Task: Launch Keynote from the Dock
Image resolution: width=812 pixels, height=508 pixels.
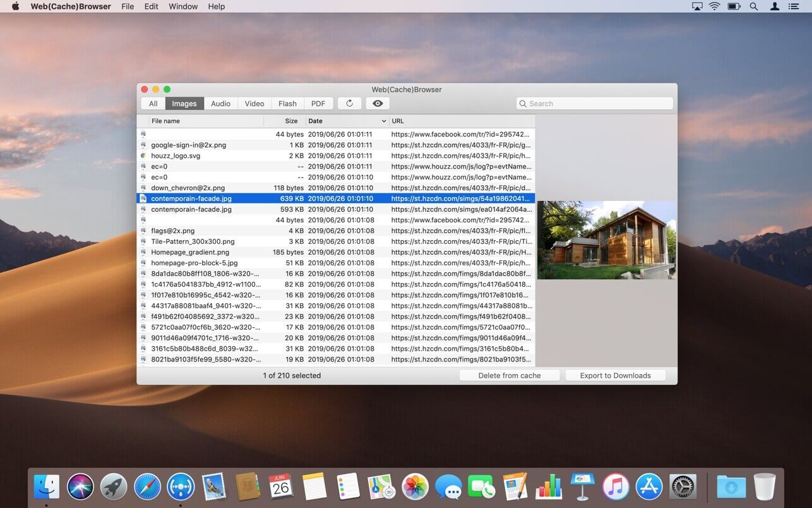Action: pos(582,487)
